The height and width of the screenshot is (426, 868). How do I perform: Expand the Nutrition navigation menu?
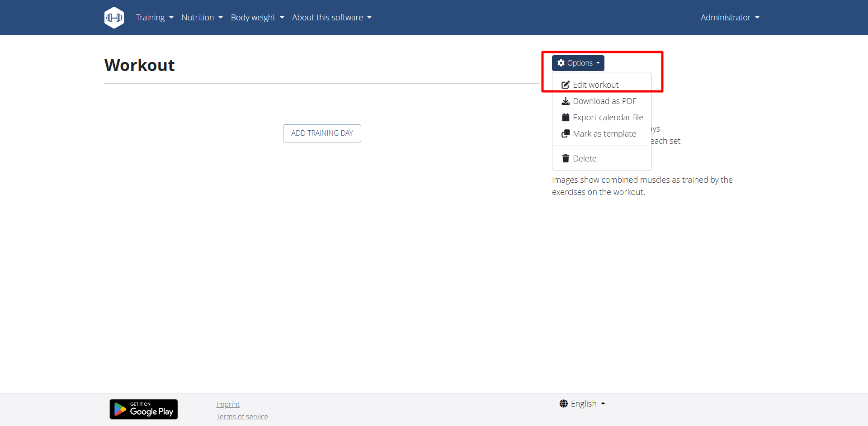[x=202, y=18]
